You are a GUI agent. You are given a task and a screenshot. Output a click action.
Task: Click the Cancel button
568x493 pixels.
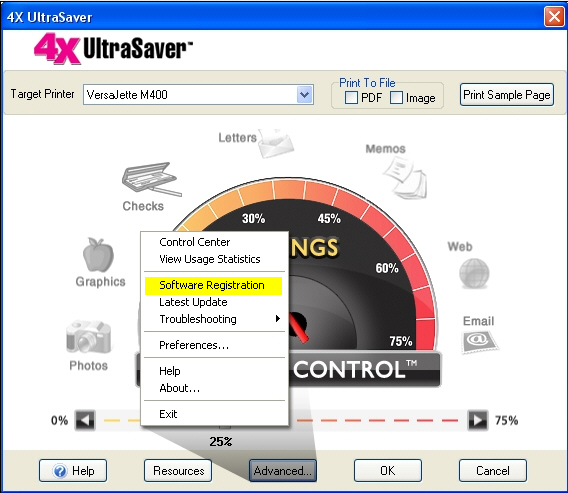[x=493, y=471]
